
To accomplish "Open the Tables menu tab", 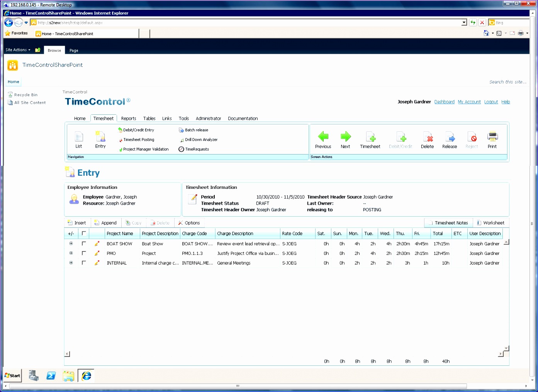I will 149,119.
